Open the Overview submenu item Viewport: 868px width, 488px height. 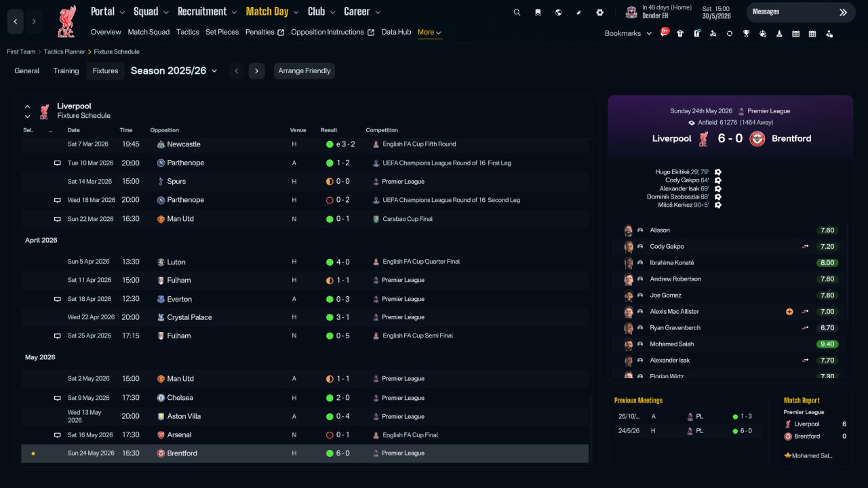point(106,32)
